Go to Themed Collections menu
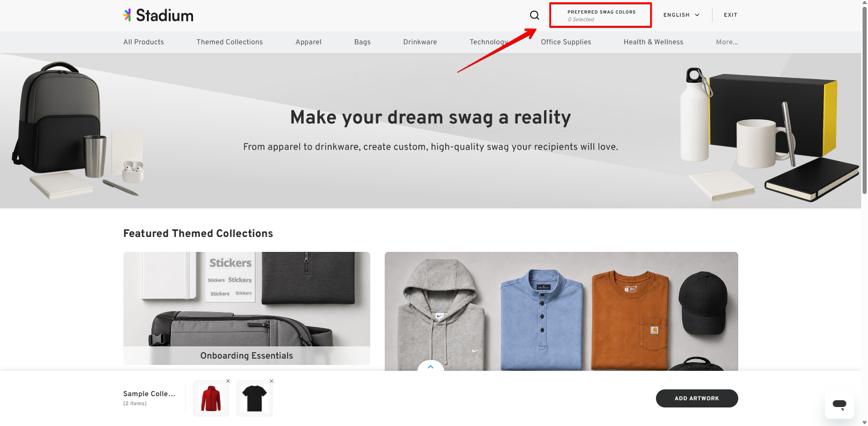Screen dimensions: 868x426 230,42
